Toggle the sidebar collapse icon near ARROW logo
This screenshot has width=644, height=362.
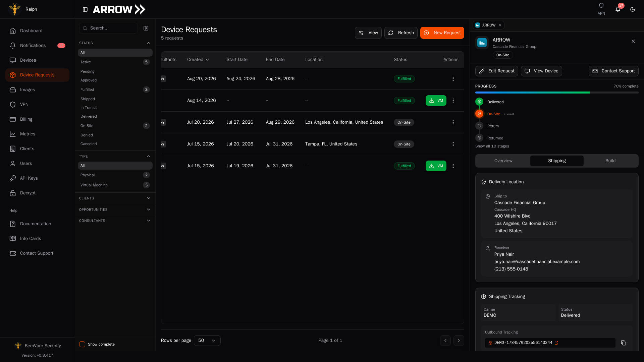(85, 9)
